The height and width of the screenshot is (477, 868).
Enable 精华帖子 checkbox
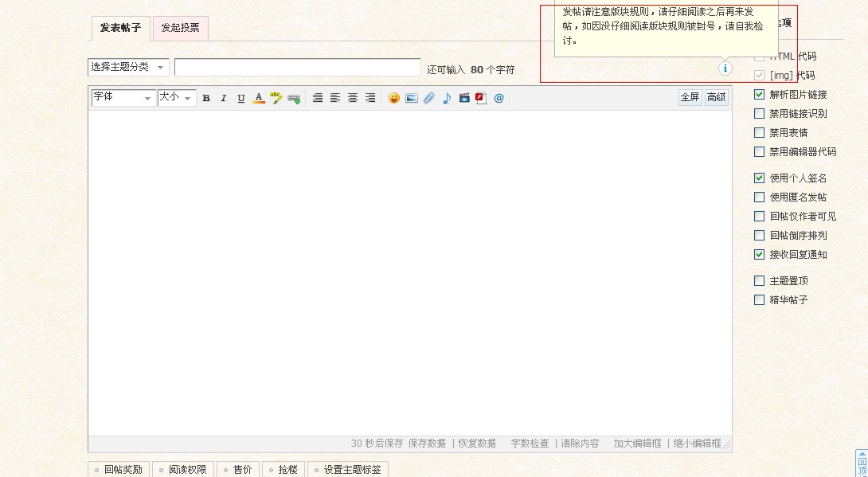(x=760, y=299)
